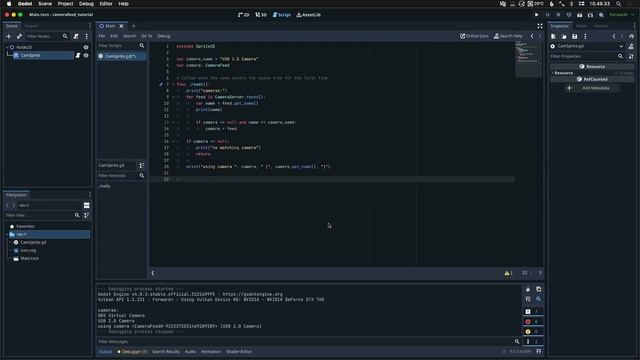
Task: Toggle Output search bar visibility
Action: tap(538, 299)
